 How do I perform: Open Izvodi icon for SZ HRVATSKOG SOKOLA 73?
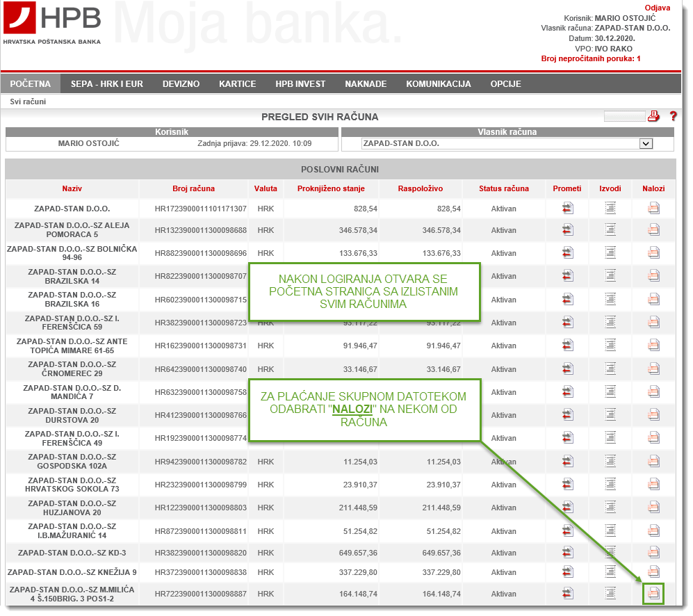(x=610, y=484)
